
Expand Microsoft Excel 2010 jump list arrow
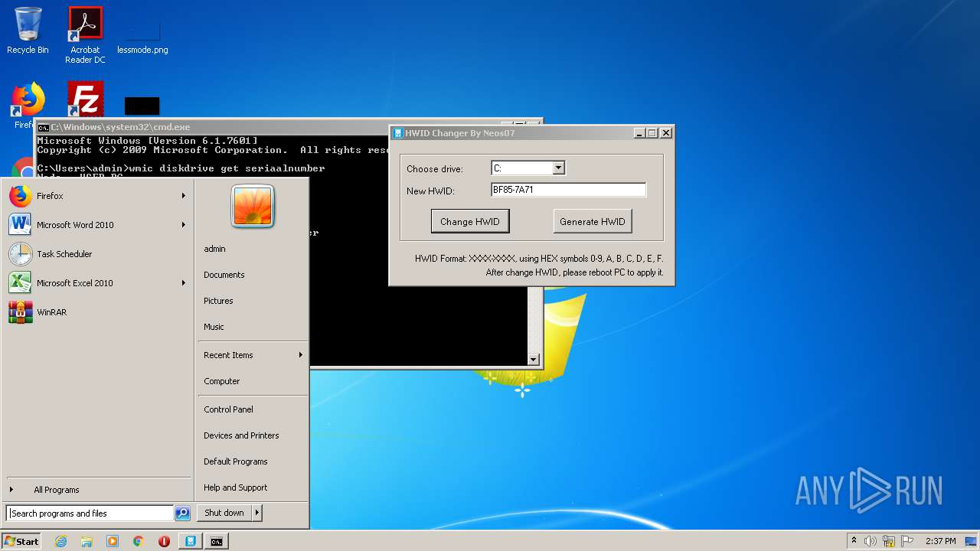tap(184, 283)
